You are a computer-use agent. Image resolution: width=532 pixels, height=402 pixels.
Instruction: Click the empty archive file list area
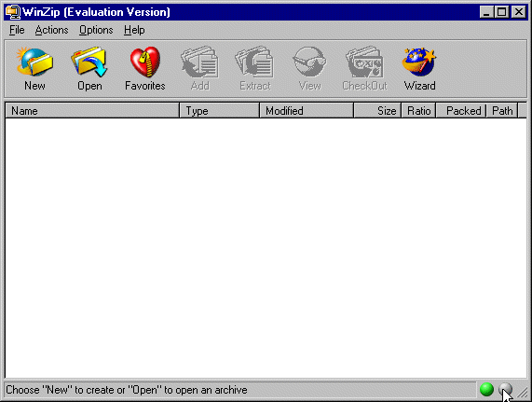click(266, 248)
